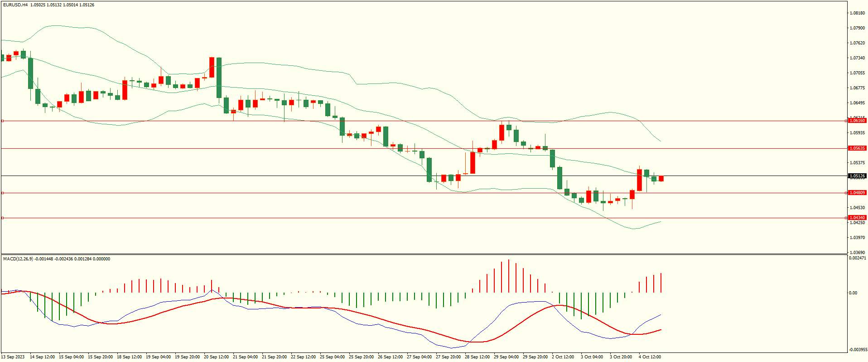Click the 29 Sep 20:00 time label
The width and height of the screenshot is (868, 362).
535,357
